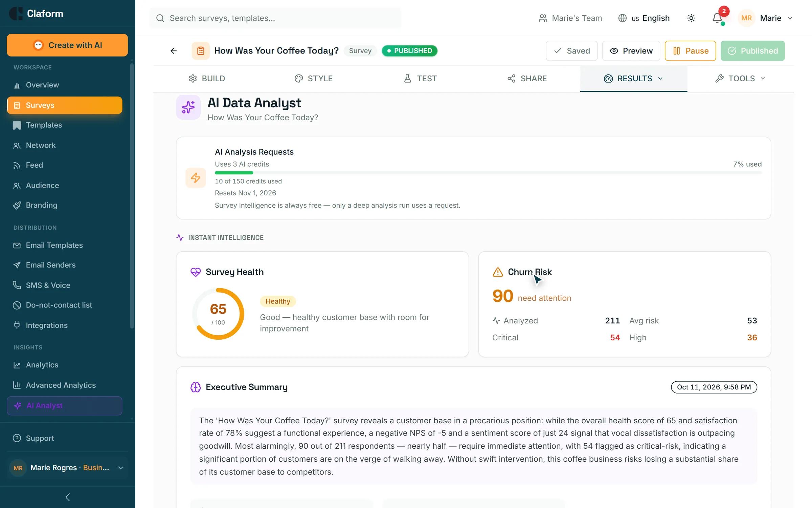Click the Email Templates envelope icon
The image size is (812, 508).
(17, 245)
